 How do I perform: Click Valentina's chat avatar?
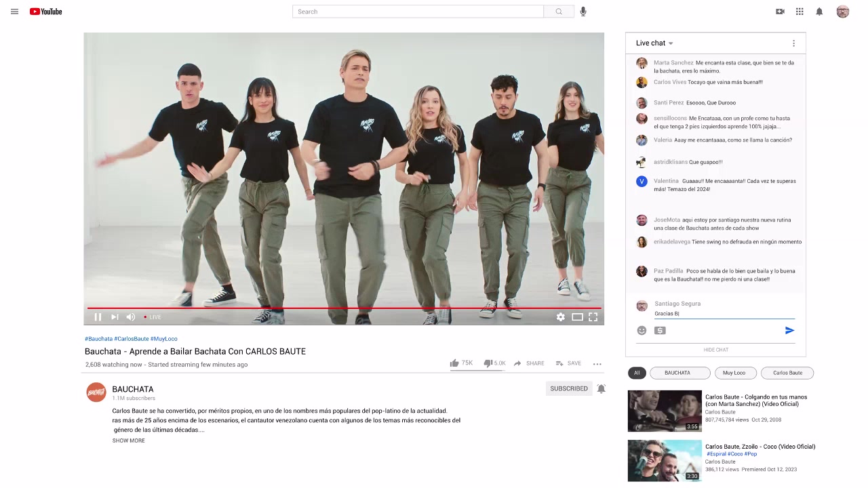[642, 182]
